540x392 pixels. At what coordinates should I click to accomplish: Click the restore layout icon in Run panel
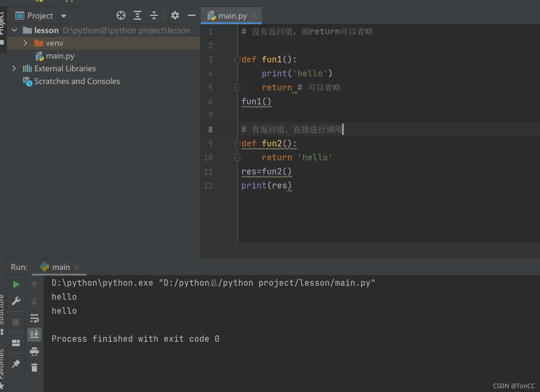point(16,343)
